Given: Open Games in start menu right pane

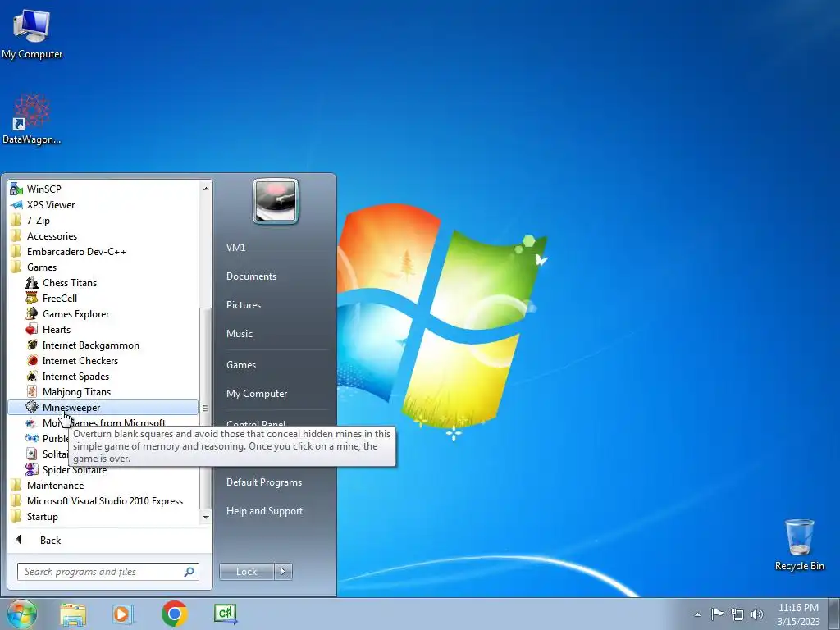Looking at the screenshot, I should click(x=241, y=365).
